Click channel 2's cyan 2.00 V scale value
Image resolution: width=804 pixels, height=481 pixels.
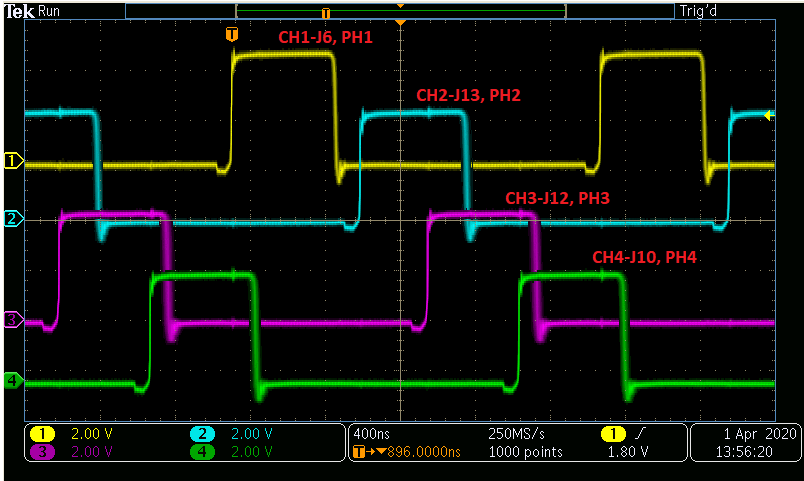point(252,434)
